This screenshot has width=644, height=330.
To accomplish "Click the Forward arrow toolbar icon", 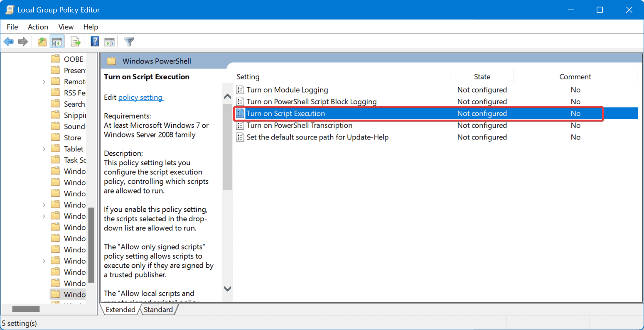I will (23, 42).
